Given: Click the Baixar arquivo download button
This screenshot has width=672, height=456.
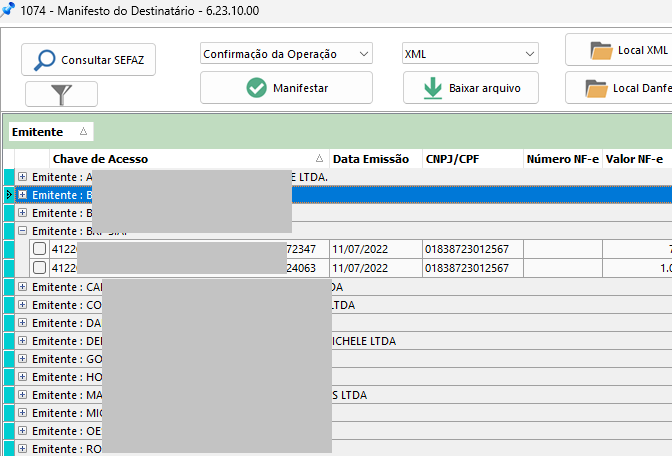Looking at the screenshot, I should pos(471,88).
